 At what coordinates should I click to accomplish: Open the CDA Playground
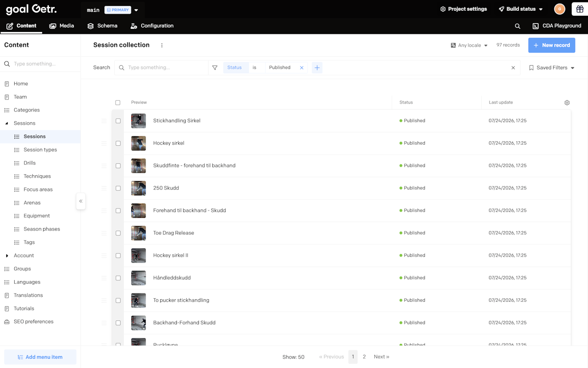click(x=557, y=26)
